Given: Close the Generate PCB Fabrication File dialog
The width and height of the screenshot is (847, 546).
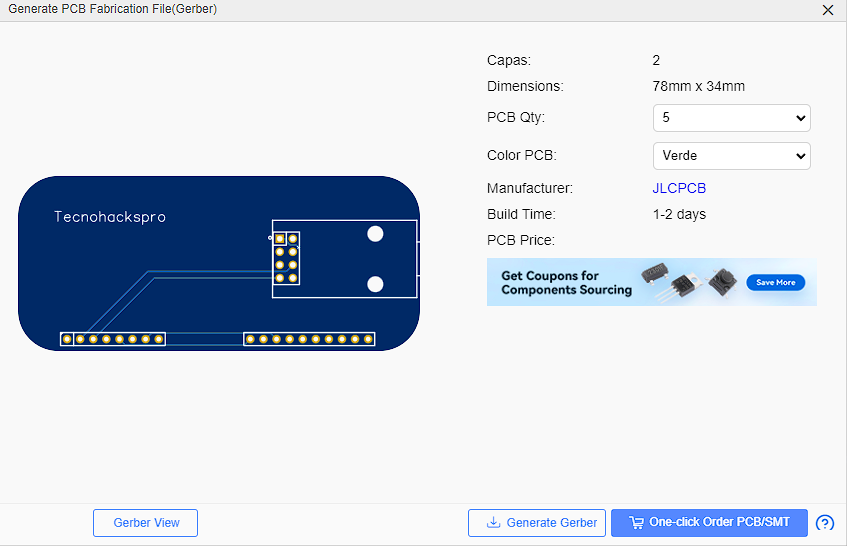Looking at the screenshot, I should pyautogui.click(x=827, y=10).
